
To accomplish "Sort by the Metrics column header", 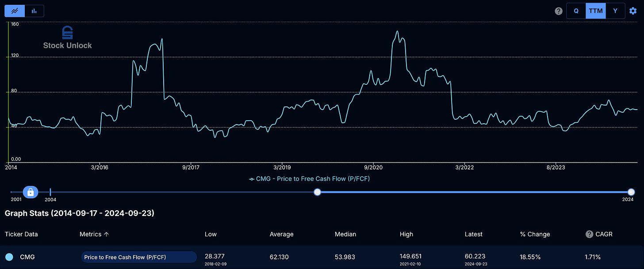I will (x=94, y=234).
